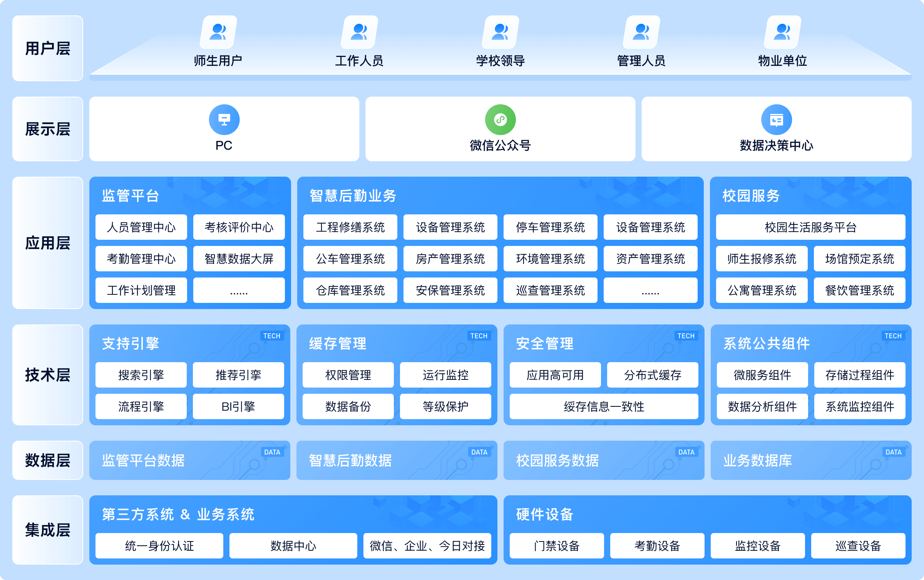Click the 数据决策中心 presentation icon
This screenshot has height=580, width=924.
pyautogui.click(x=776, y=120)
